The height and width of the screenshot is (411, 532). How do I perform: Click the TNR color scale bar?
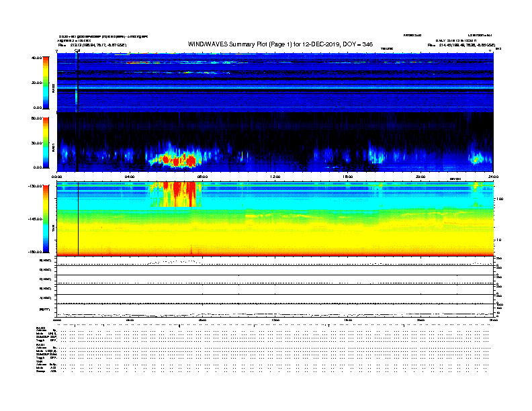[x=46, y=219]
